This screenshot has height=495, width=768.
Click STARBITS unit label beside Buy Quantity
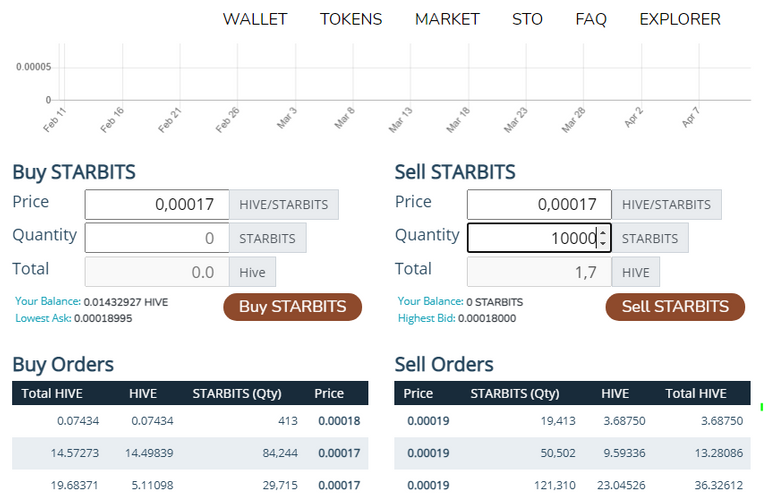(x=267, y=238)
